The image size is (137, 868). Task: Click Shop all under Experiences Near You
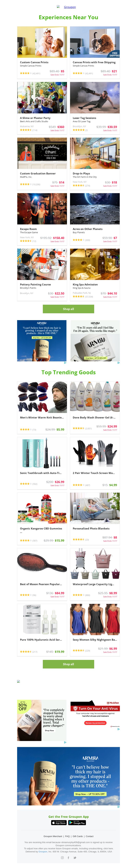pos(68,309)
